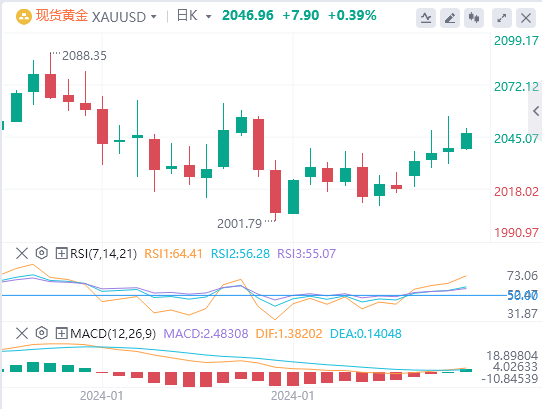This screenshot has width=542, height=409.
Task: Open MACD indicator settings gear
Action: (41, 333)
